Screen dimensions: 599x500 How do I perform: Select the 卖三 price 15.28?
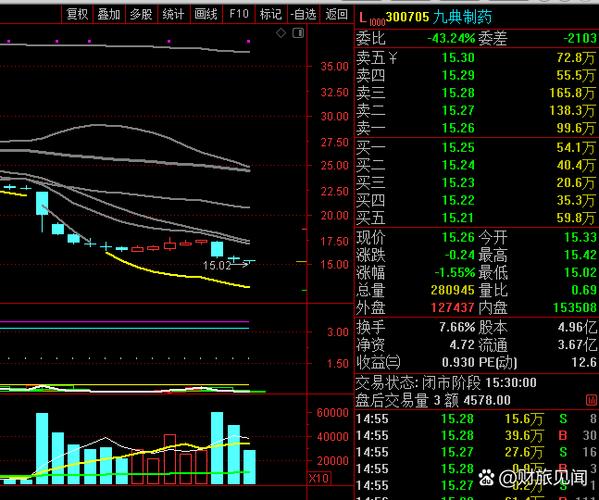[x=458, y=93]
